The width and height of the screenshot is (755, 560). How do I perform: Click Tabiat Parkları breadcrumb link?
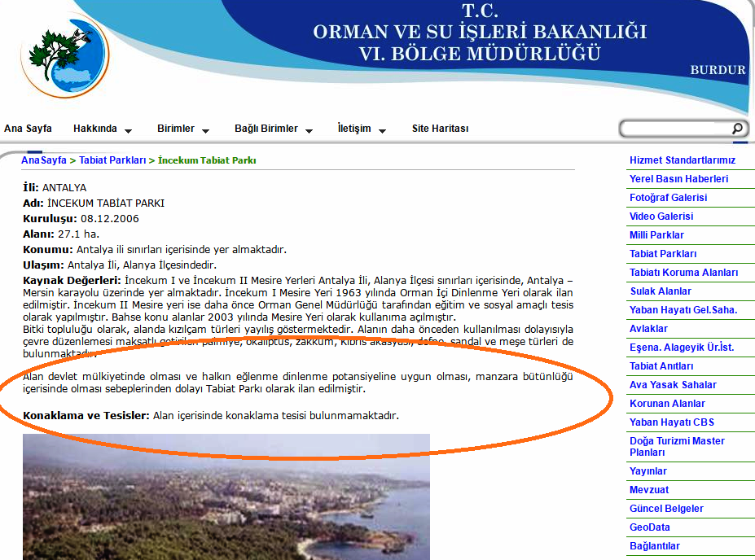112,160
